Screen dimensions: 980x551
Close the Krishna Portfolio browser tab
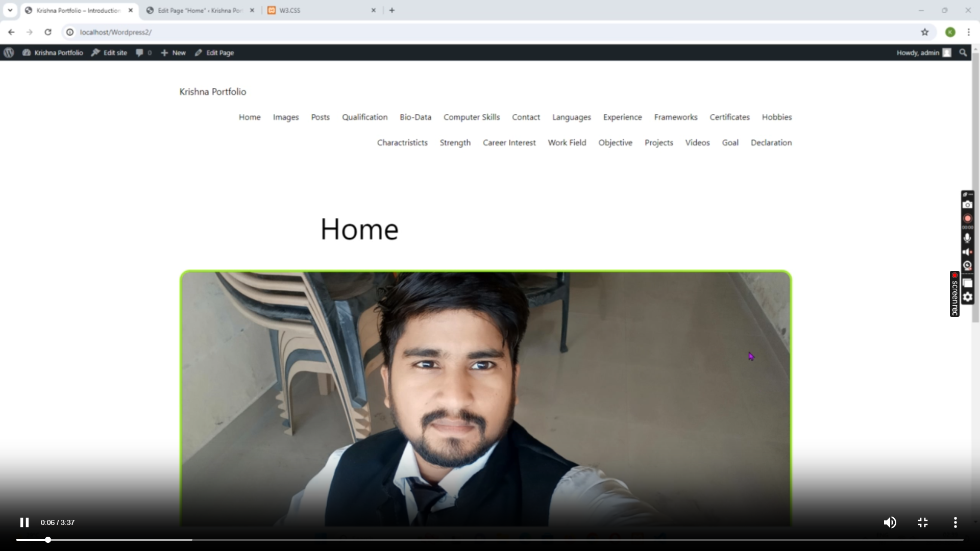130,10
